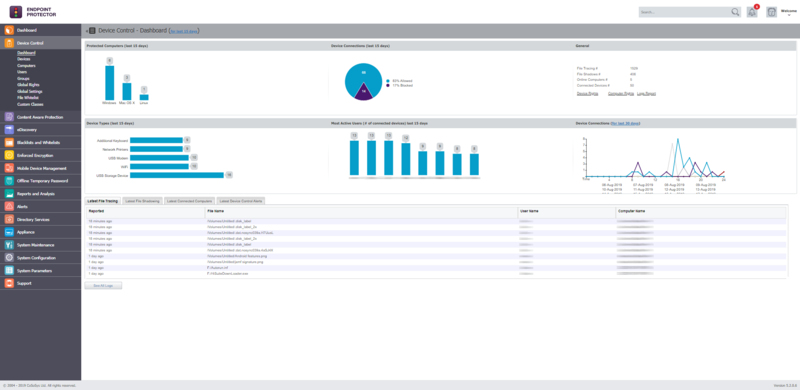Screen dimensions: 800x390
Task: Click 'for last 15 days' title link
Action: 184,31
